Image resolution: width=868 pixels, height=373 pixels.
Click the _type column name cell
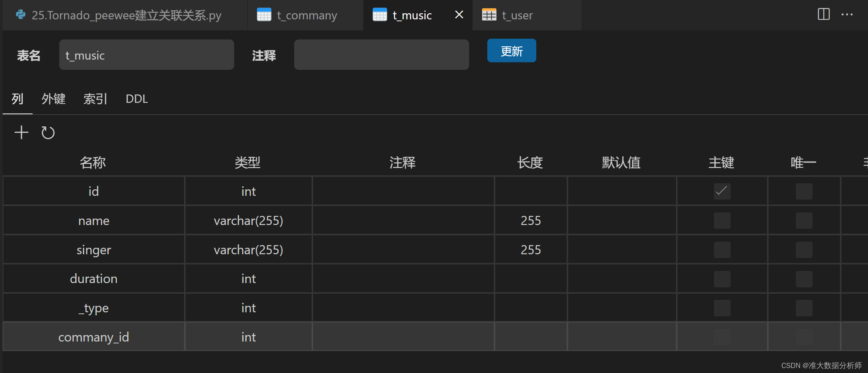(94, 308)
